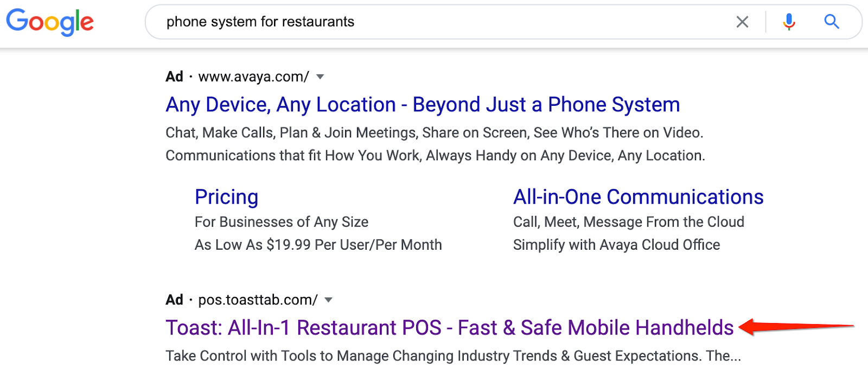Expand the dropdown arrow beside avaya.com
The image size is (868, 380).
(320, 77)
